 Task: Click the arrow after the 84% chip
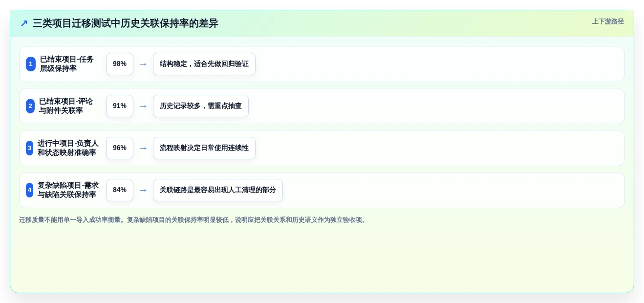point(143,190)
